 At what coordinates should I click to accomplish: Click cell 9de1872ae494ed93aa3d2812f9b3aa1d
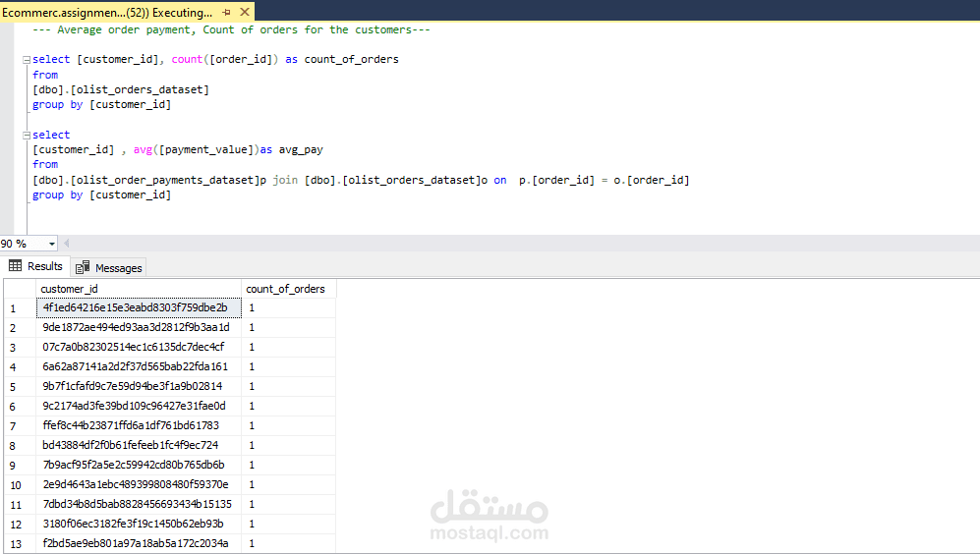tap(139, 327)
